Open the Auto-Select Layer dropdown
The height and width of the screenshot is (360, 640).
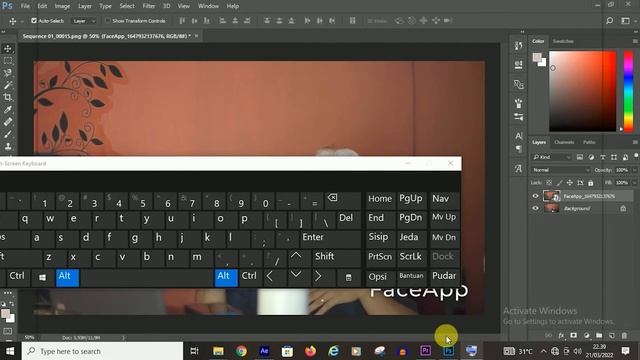84,21
